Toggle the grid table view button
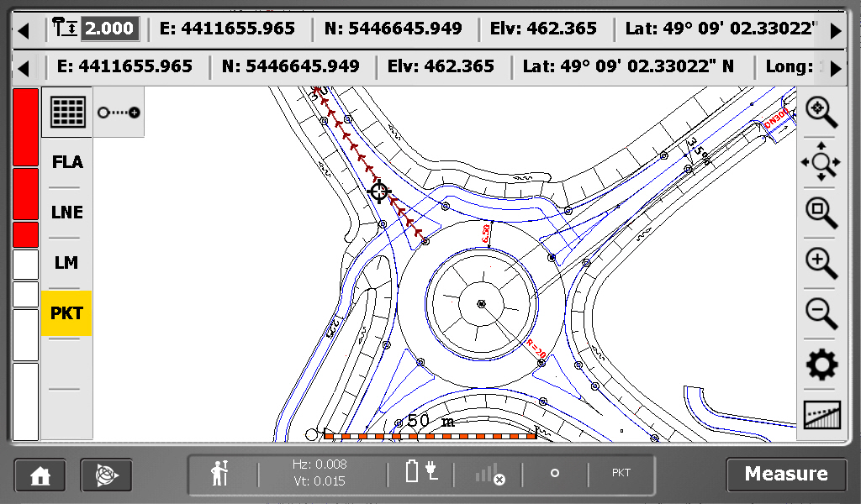Image resolution: width=861 pixels, height=504 pixels. (68, 112)
